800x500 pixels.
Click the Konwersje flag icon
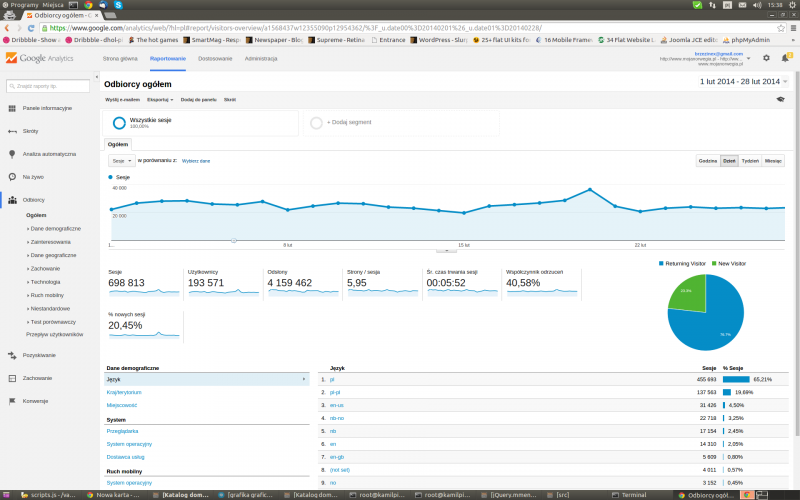coord(11,400)
